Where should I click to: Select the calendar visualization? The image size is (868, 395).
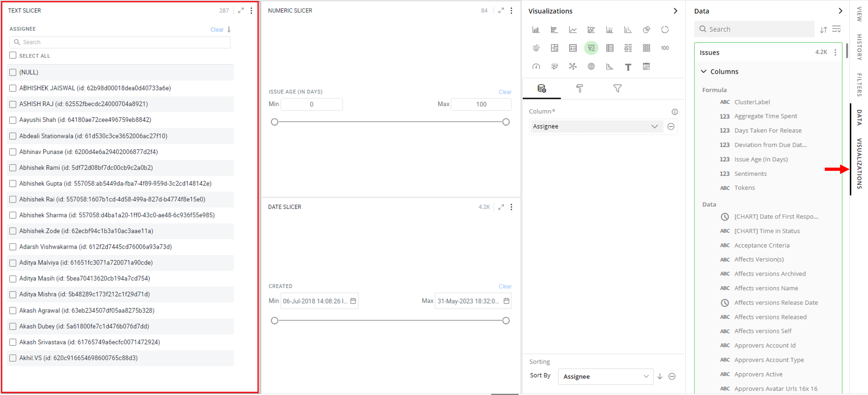[646, 66]
